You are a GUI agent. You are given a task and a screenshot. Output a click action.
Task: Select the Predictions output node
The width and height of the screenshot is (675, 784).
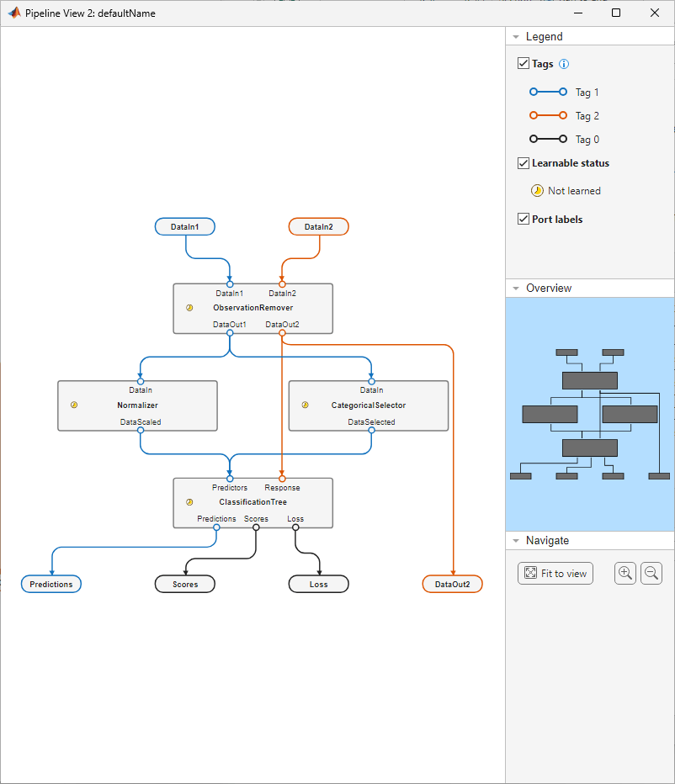50,584
